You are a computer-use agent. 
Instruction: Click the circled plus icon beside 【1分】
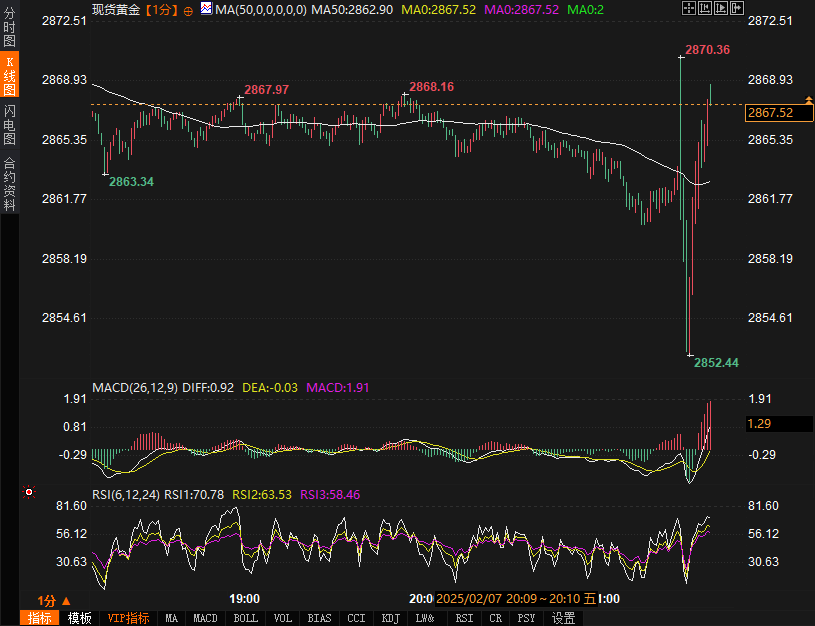tap(188, 9)
